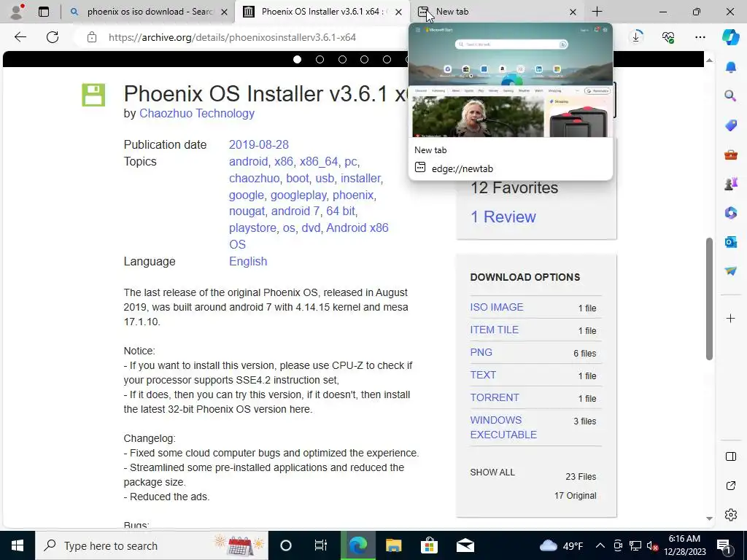Click SHOW ALL files link

click(492, 472)
